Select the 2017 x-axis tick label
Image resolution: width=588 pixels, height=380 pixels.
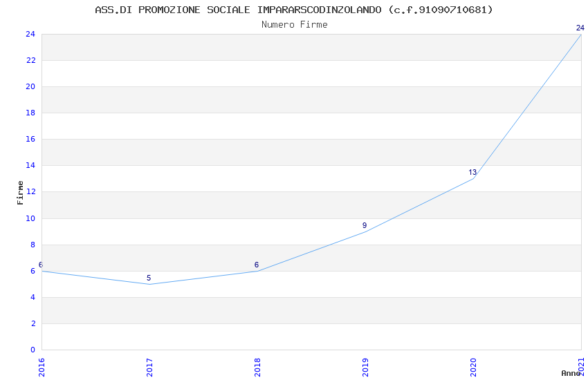click(149, 368)
